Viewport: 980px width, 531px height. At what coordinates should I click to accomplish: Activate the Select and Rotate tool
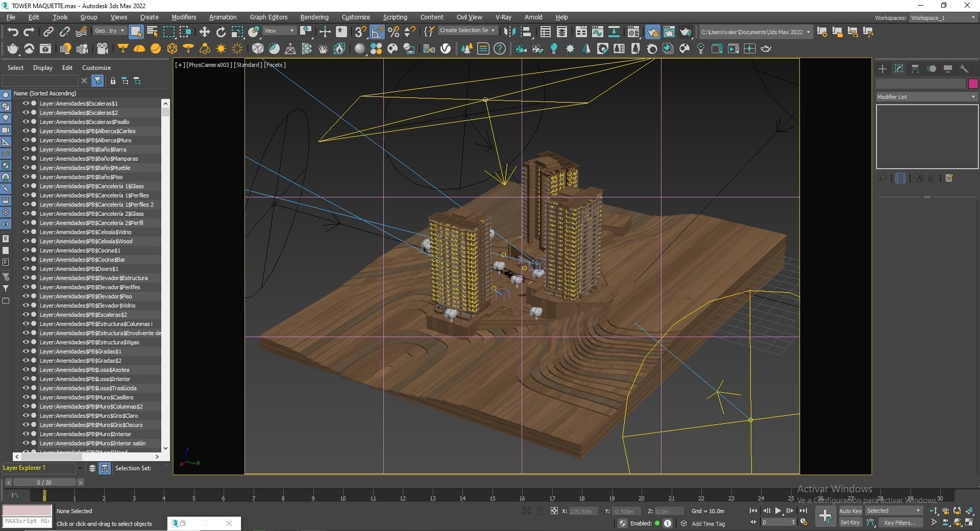tap(220, 31)
